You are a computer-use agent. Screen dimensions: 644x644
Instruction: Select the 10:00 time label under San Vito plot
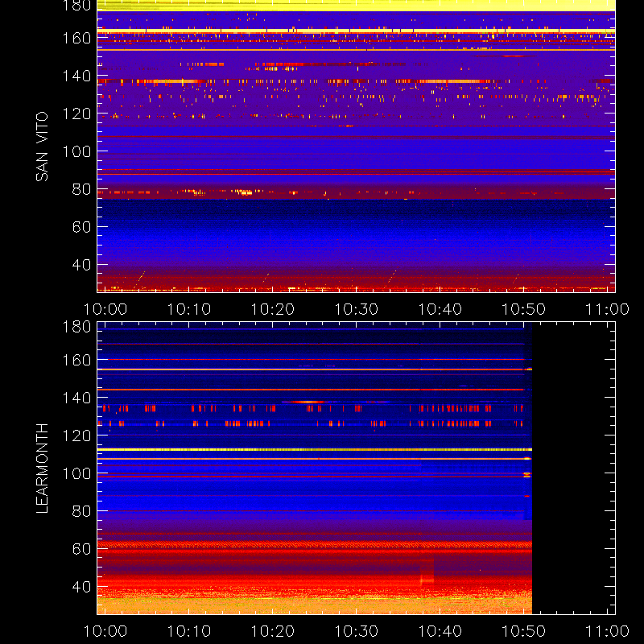105,309
